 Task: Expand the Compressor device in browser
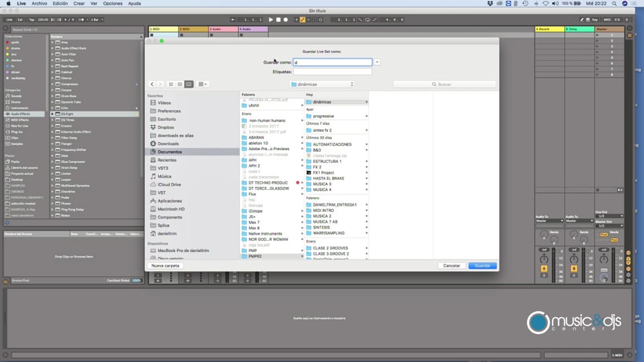click(52, 84)
